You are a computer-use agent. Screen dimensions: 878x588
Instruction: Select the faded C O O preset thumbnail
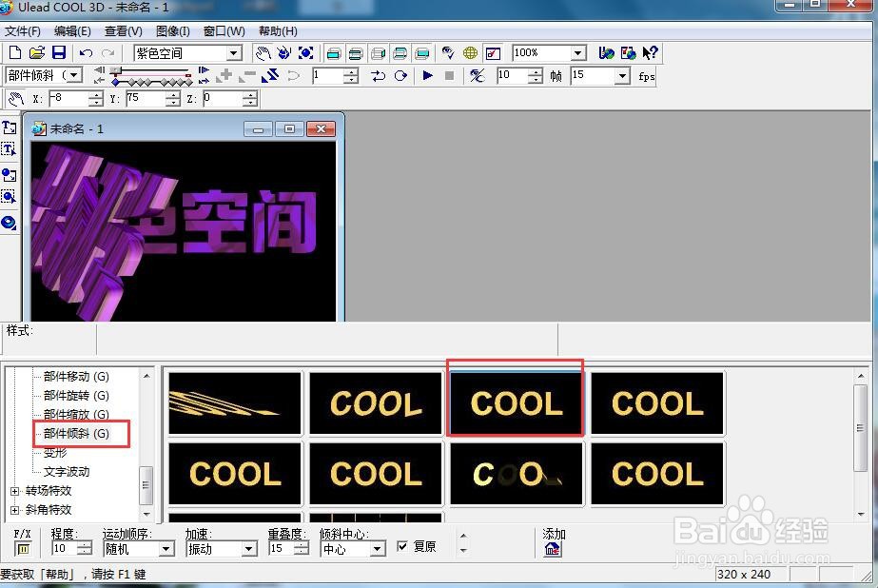[x=517, y=474]
